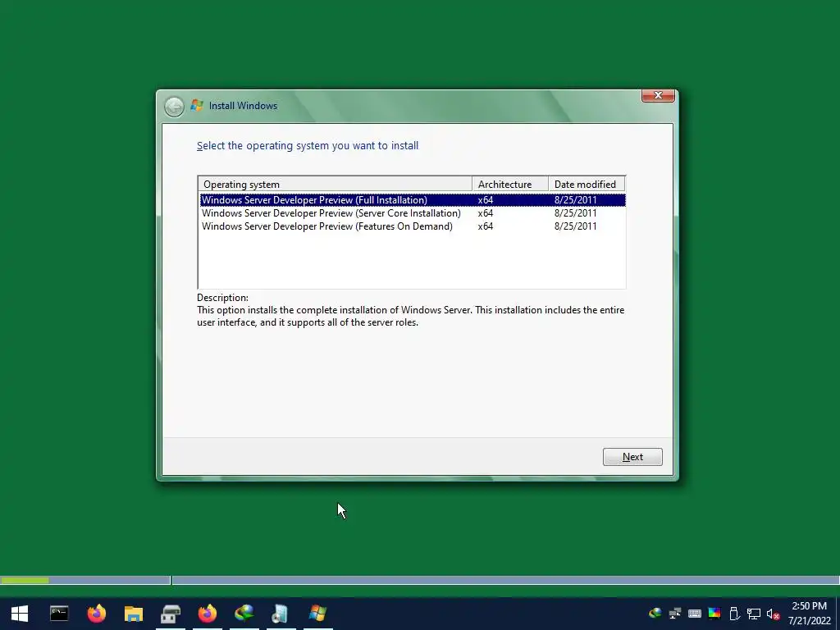This screenshot has height=630, width=840.
Task: Open the Windows flag taskbar icon
Action: click(317, 614)
